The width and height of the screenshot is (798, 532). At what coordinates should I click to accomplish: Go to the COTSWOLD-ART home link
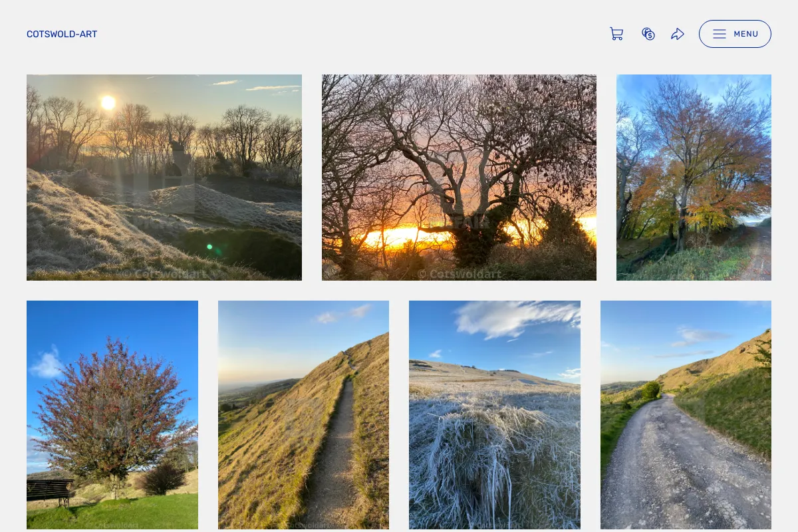pyautogui.click(x=62, y=34)
